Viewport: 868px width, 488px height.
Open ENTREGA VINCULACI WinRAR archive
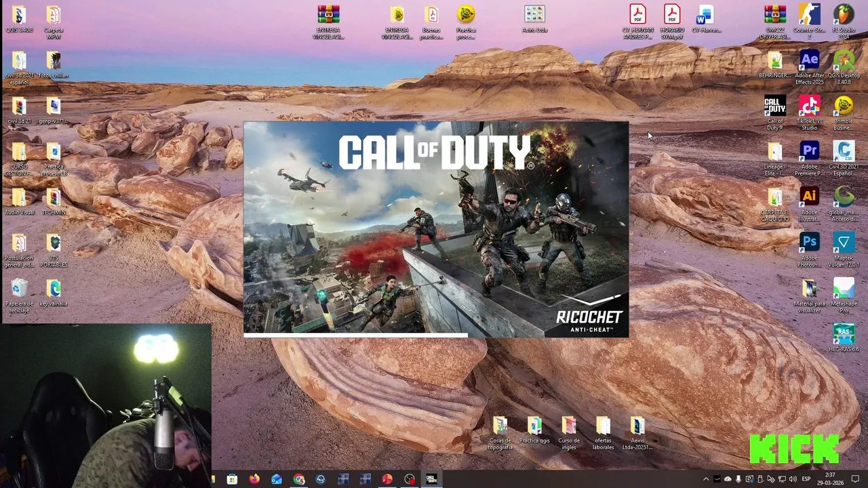328,22
